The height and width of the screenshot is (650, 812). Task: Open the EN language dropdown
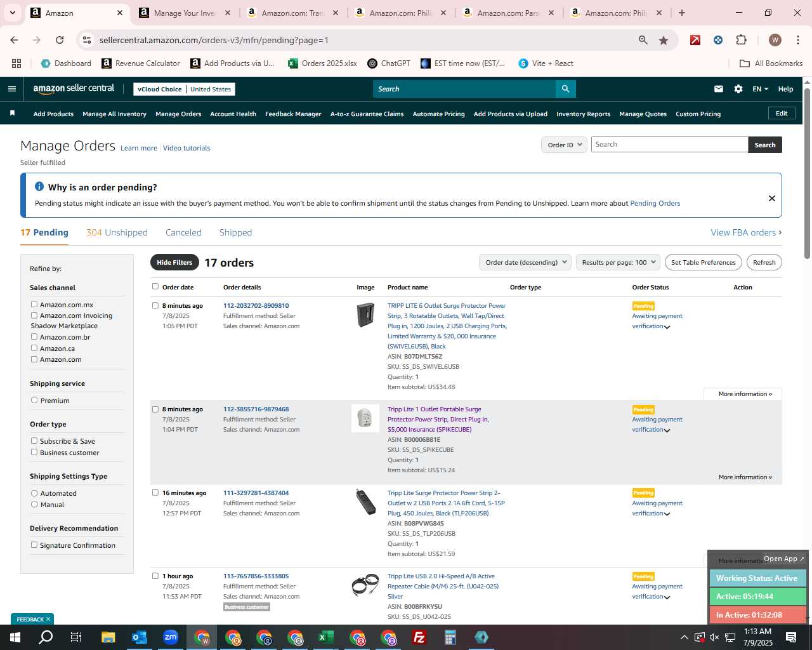(760, 89)
